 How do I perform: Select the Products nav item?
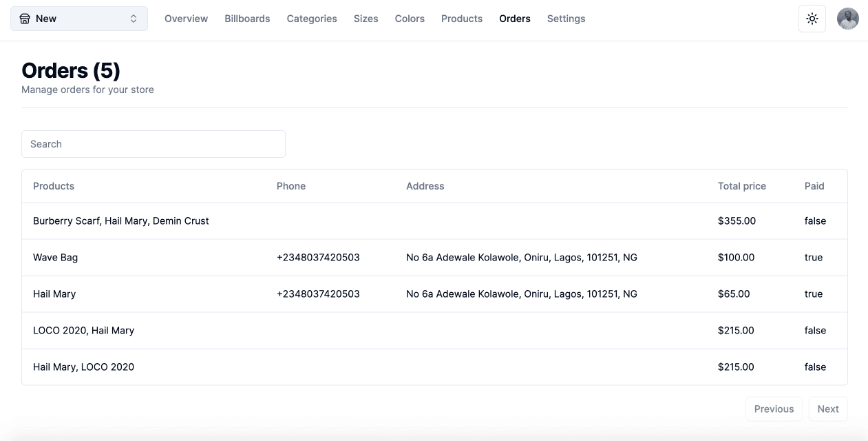click(x=461, y=19)
